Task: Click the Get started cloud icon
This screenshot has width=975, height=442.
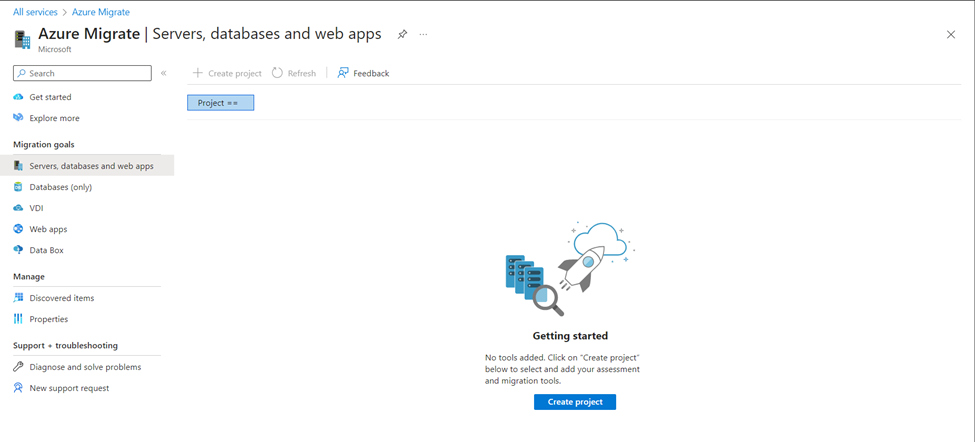Action: (18, 97)
